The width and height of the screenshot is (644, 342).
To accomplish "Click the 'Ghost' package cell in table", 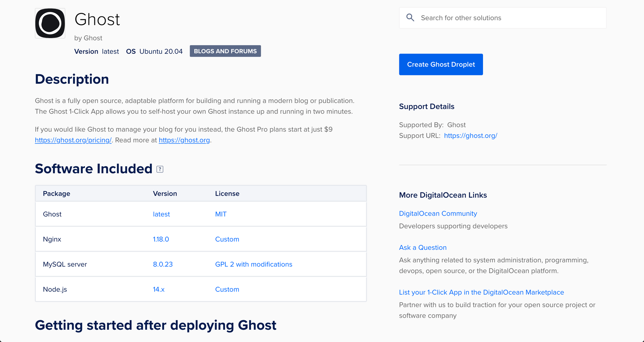I will click(52, 214).
